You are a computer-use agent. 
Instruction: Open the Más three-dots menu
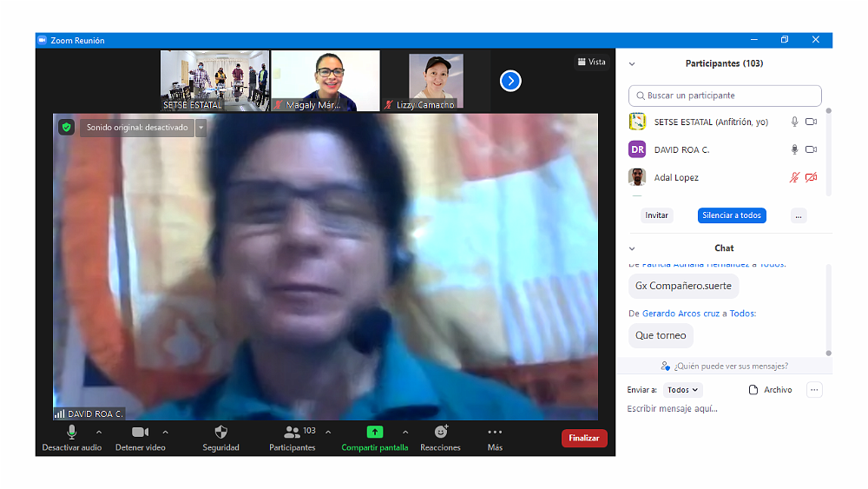pyautogui.click(x=495, y=432)
